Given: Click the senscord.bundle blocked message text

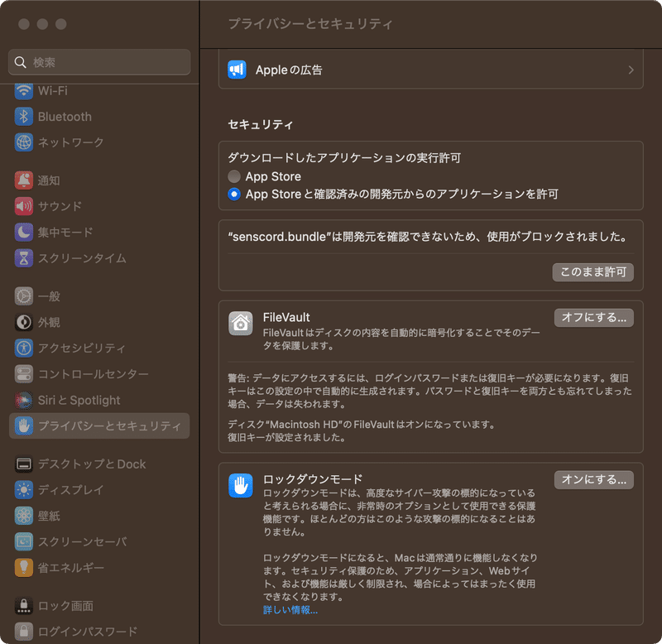Looking at the screenshot, I should click(x=428, y=237).
